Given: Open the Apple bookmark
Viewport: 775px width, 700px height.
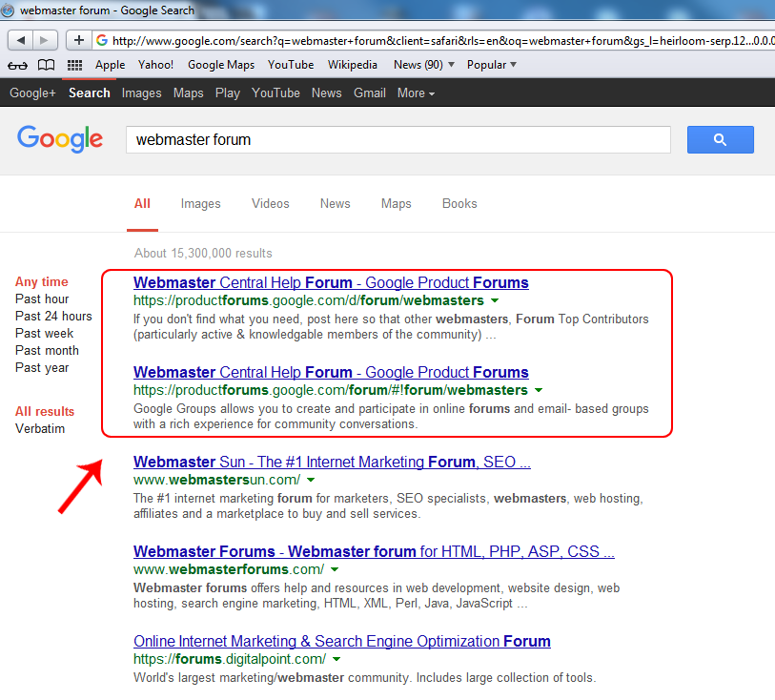Looking at the screenshot, I should (111, 65).
